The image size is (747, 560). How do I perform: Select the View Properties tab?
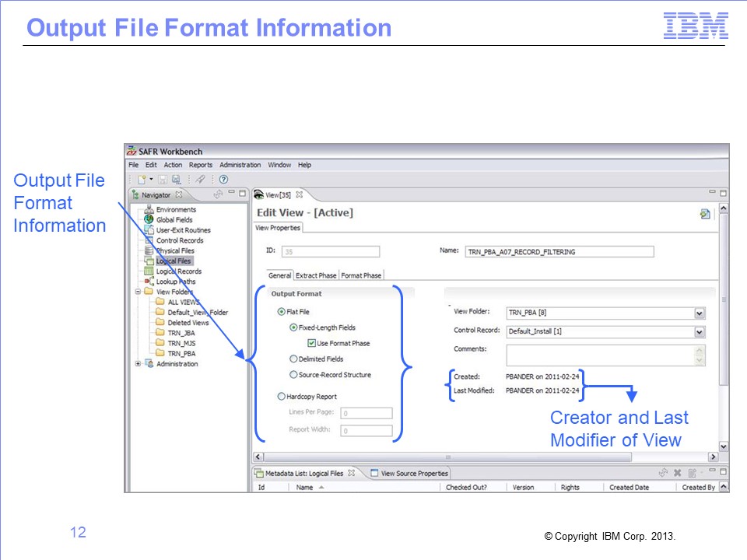tap(278, 228)
